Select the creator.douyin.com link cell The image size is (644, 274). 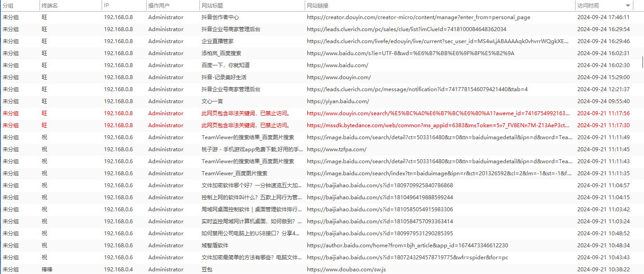(418, 17)
